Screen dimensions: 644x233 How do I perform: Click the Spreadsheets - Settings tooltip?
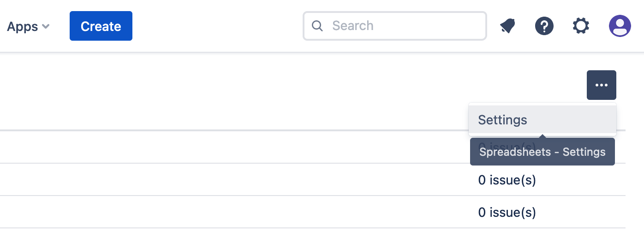point(542,152)
